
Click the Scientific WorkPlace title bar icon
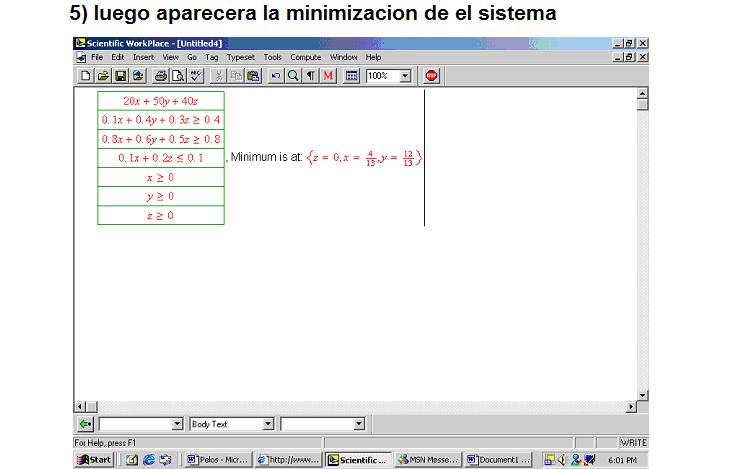click(x=80, y=43)
